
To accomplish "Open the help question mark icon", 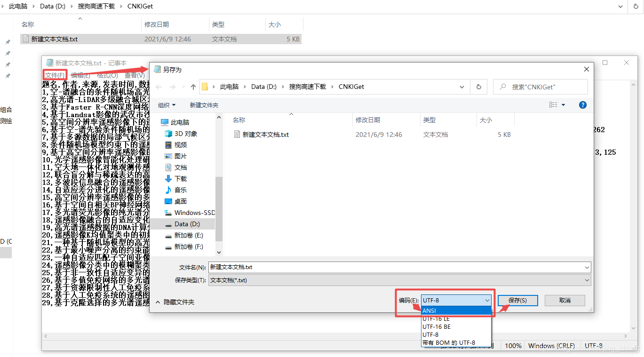I will [x=583, y=105].
